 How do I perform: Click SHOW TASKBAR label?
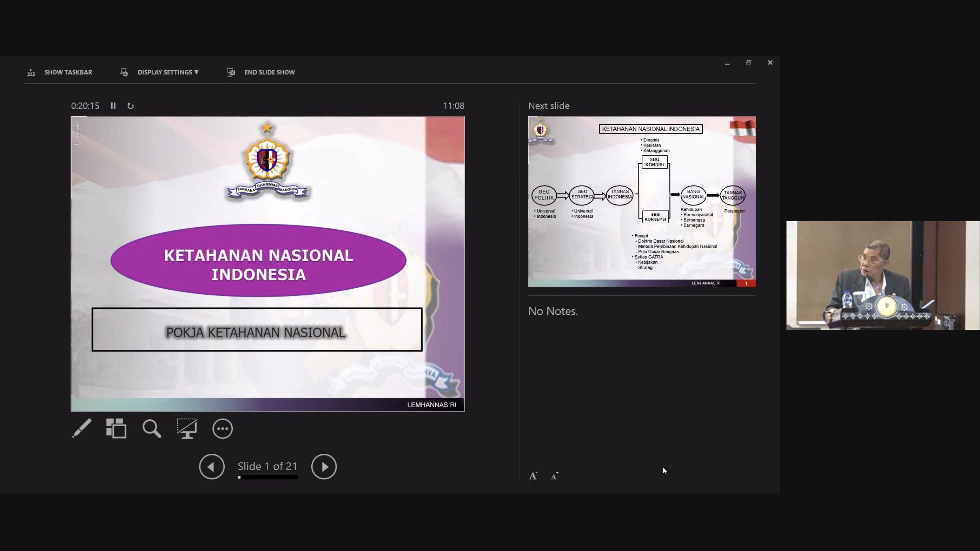click(x=68, y=72)
